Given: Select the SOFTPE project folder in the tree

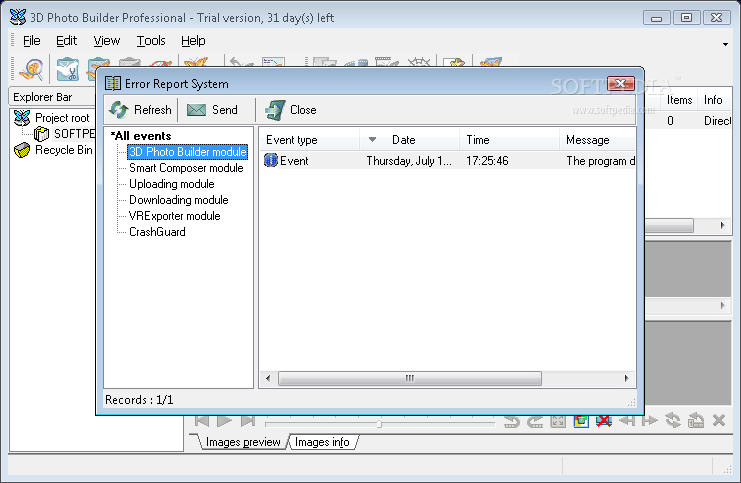Looking at the screenshot, I should coord(74,134).
